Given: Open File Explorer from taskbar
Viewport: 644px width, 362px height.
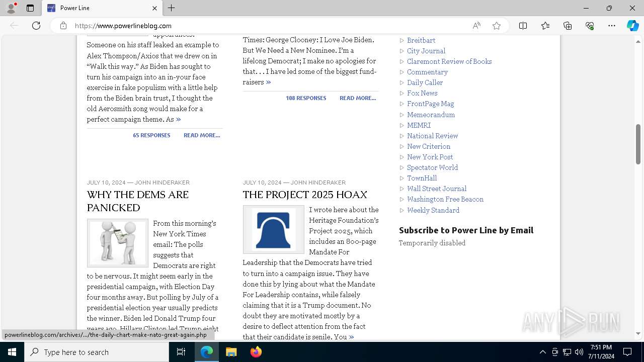Looking at the screenshot, I should coord(231,352).
